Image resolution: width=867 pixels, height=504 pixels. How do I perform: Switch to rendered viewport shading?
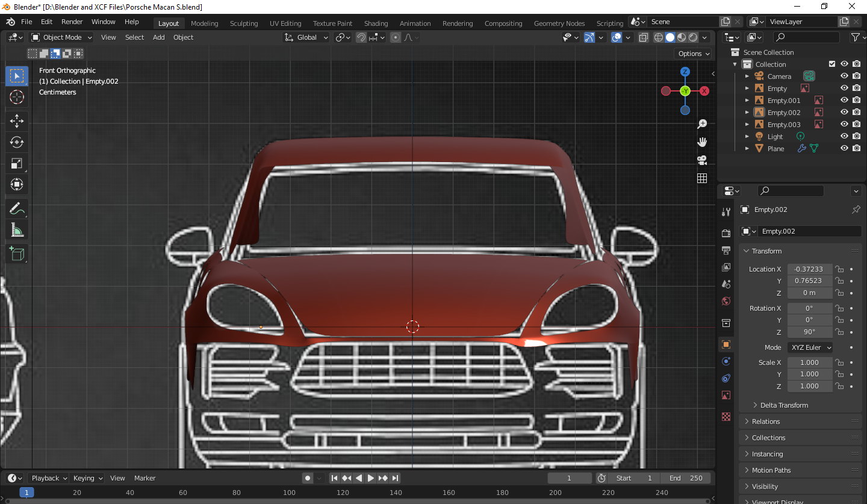point(693,37)
